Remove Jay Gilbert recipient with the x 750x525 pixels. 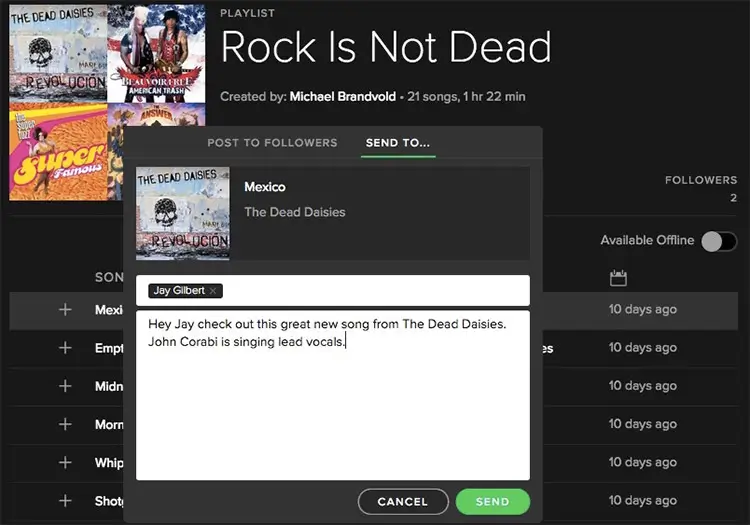(x=213, y=291)
